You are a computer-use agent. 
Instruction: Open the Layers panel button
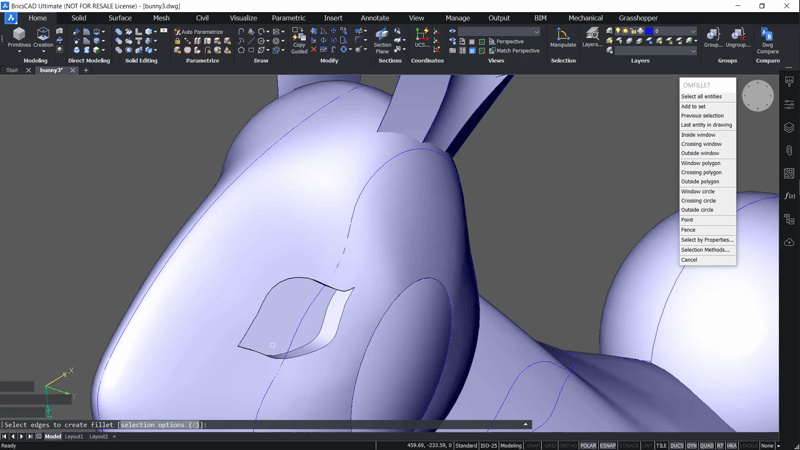pyautogui.click(x=592, y=38)
